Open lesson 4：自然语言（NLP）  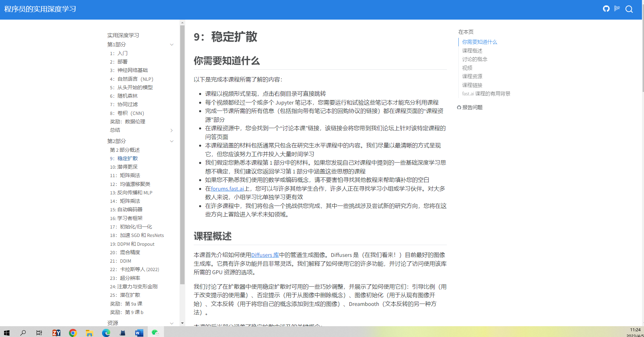point(132,79)
